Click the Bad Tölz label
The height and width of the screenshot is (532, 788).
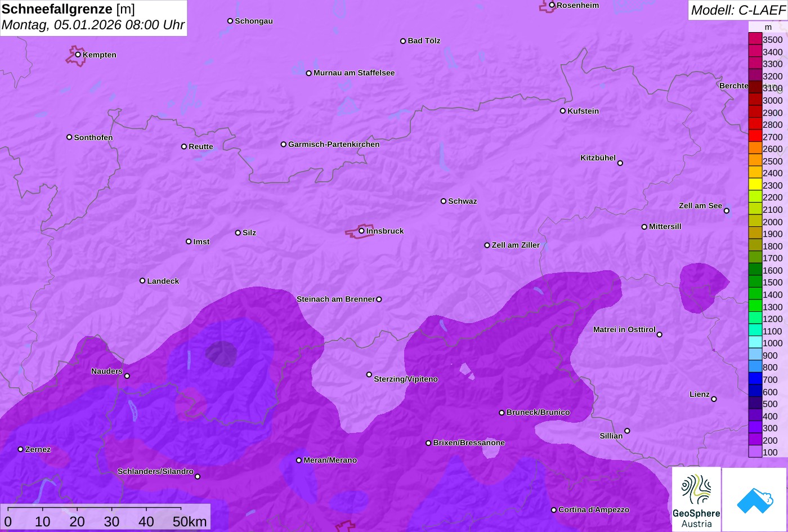point(424,41)
